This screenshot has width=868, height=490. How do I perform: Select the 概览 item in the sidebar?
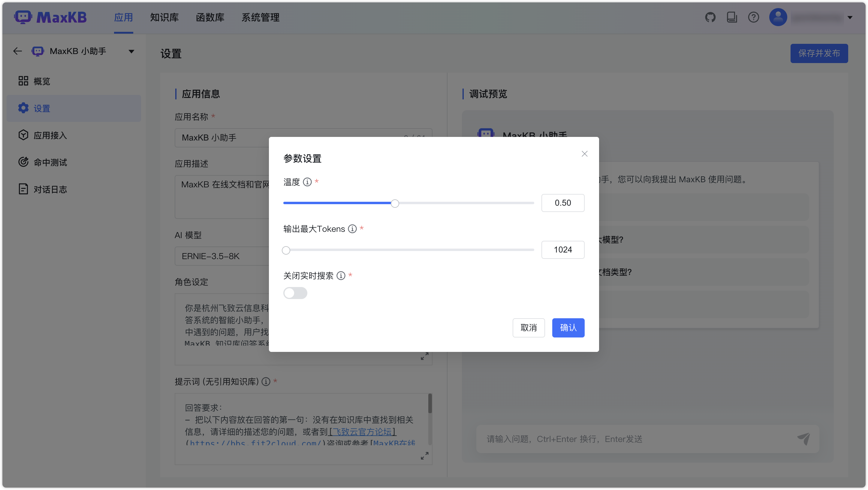41,81
